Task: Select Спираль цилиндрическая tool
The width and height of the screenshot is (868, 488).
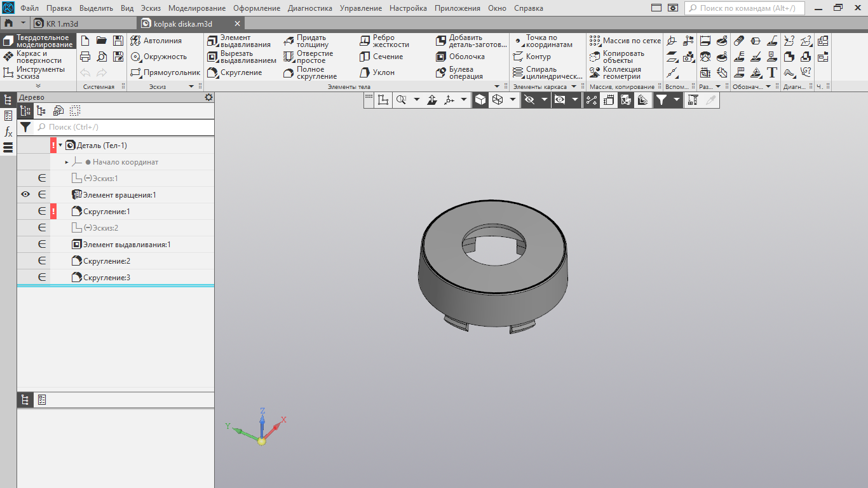Action: point(548,72)
